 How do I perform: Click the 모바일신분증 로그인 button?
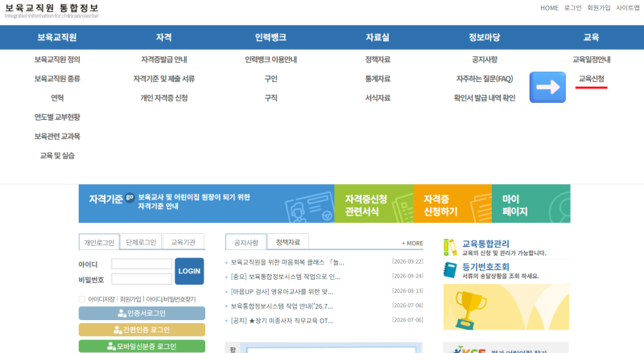click(142, 346)
